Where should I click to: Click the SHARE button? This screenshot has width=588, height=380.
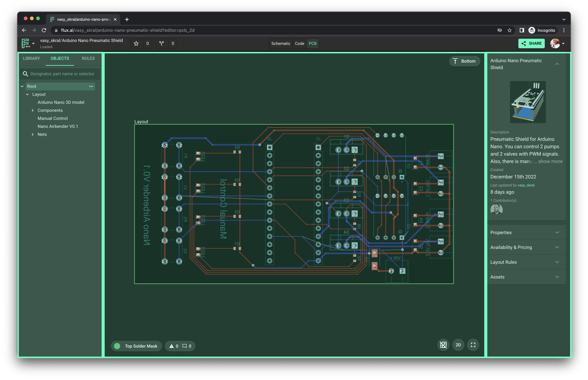coord(531,43)
